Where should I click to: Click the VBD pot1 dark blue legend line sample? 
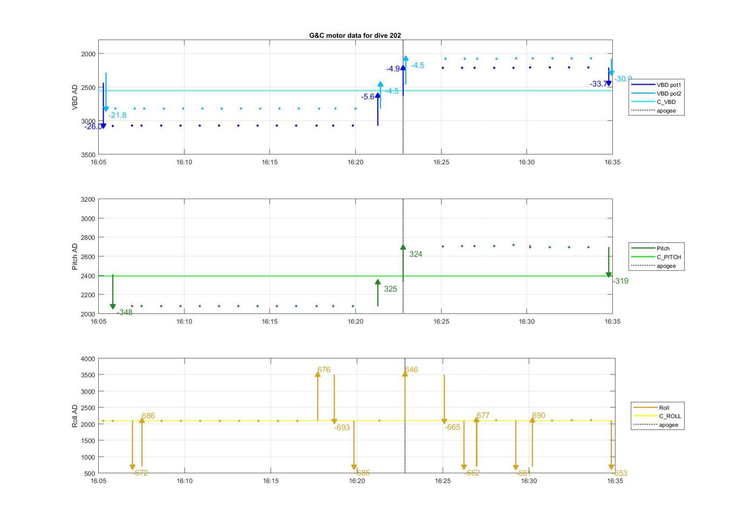(x=643, y=85)
